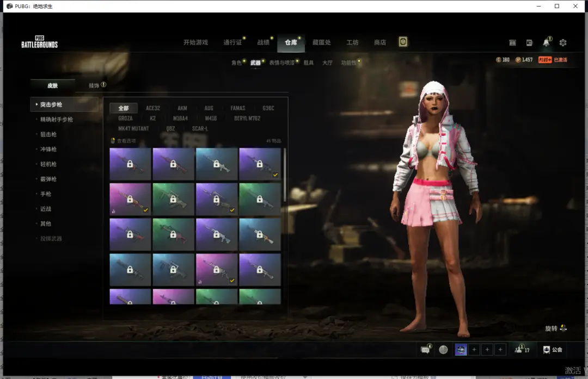This screenshot has width=588, height=379.
Task: Open the chat bubble icon
Action: [x=425, y=350]
